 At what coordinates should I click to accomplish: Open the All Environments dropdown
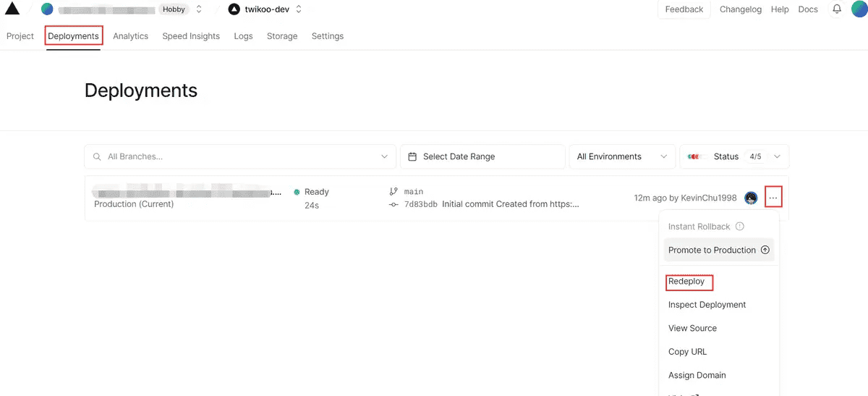pyautogui.click(x=621, y=156)
